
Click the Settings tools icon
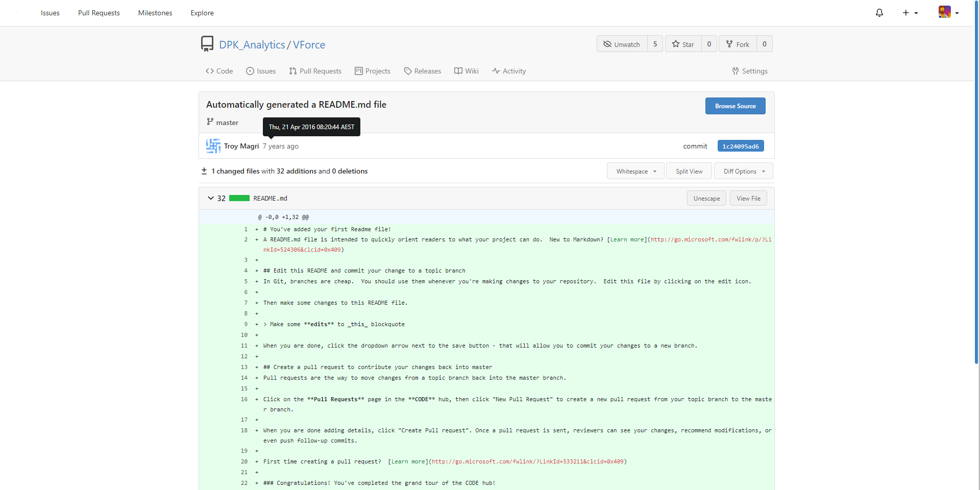point(736,71)
